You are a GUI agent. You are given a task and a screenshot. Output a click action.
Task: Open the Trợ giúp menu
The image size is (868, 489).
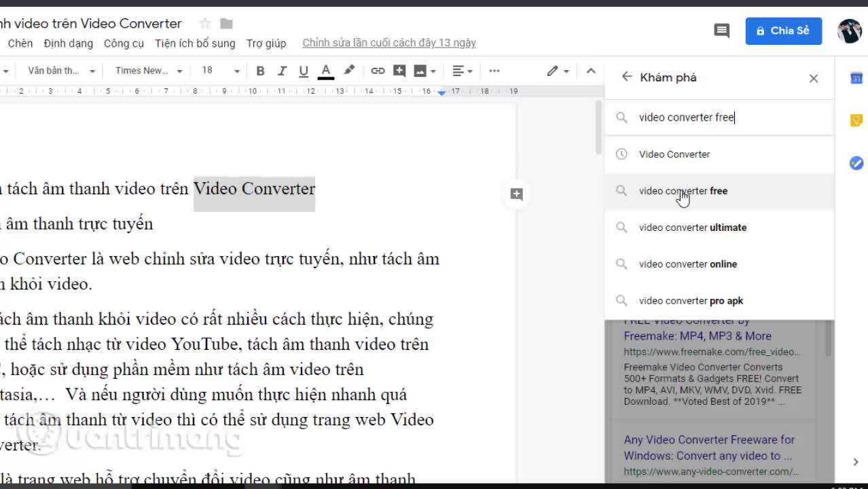(266, 43)
